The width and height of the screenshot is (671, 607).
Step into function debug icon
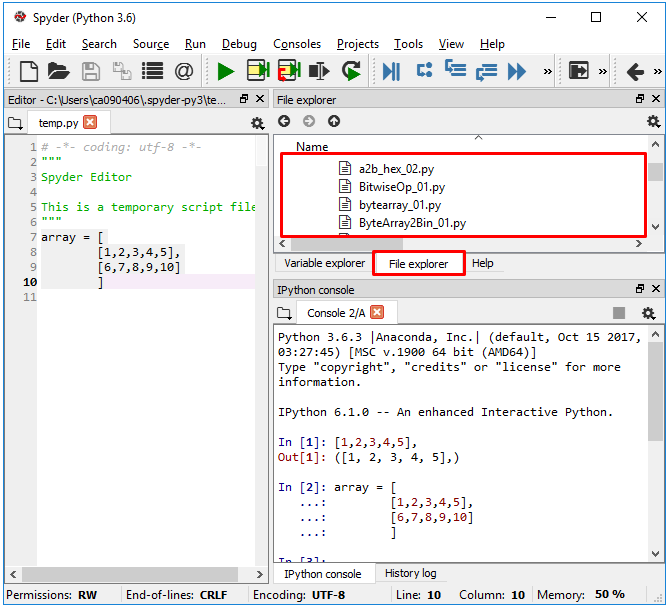point(455,68)
